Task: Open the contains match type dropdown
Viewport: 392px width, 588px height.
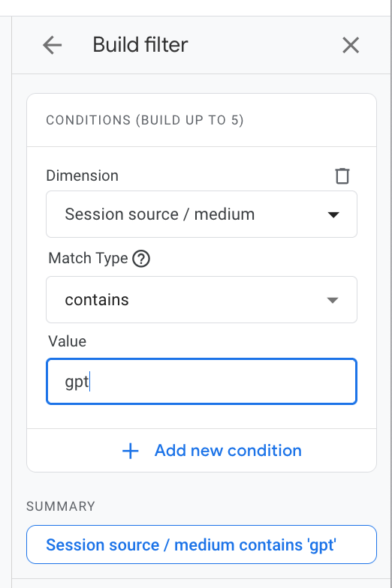Action: point(201,300)
